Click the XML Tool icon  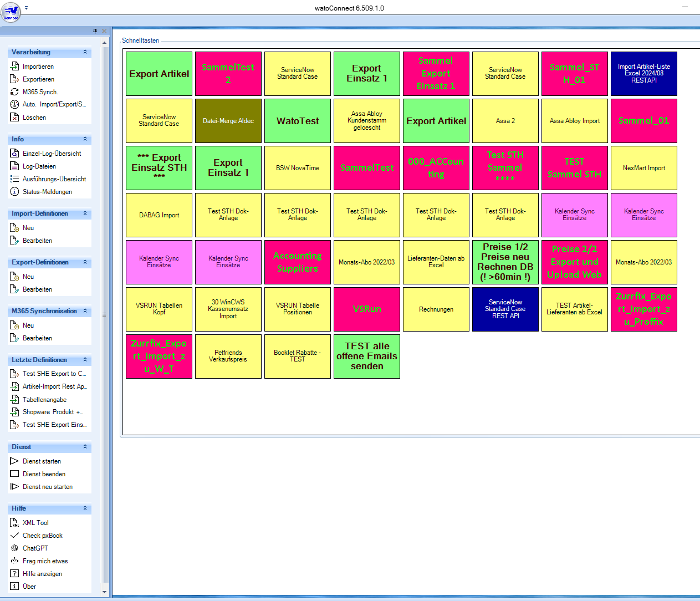[x=15, y=523]
